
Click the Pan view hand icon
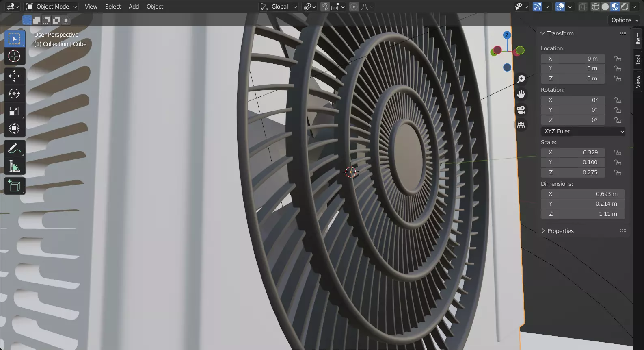pyautogui.click(x=521, y=94)
